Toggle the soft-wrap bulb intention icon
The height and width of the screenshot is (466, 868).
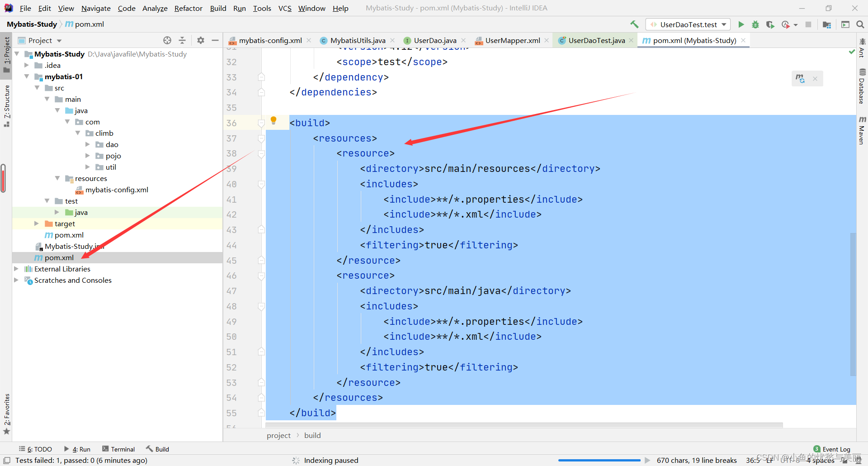[x=273, y=120]
